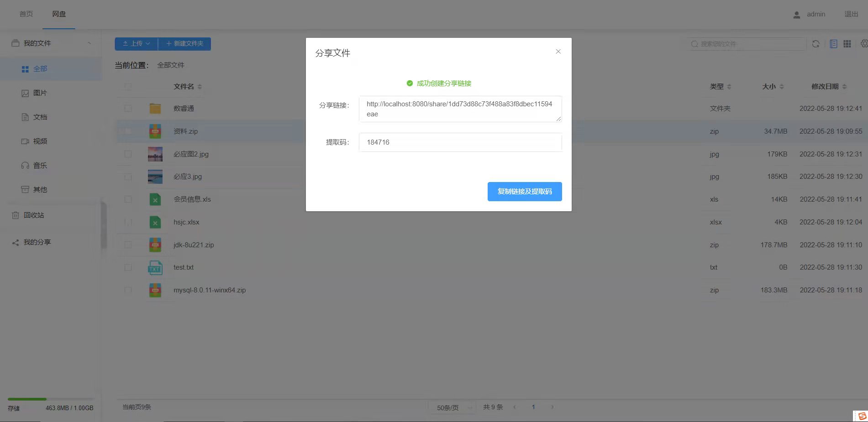Click the hsjc.xlsx Excel icon
Screen dimensions: 868x422
(155, 222)
